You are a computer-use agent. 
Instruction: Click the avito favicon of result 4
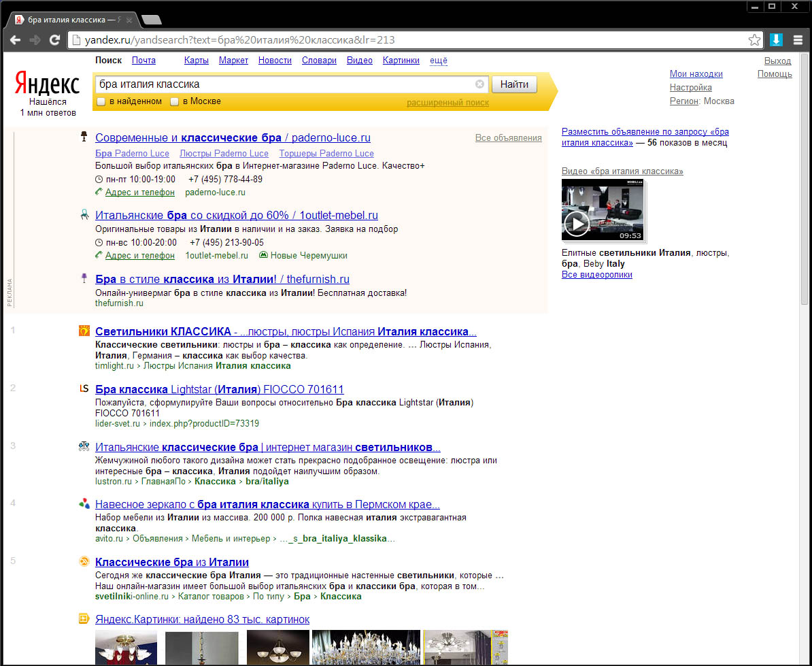pyautogui.click(x=84, y=503)
